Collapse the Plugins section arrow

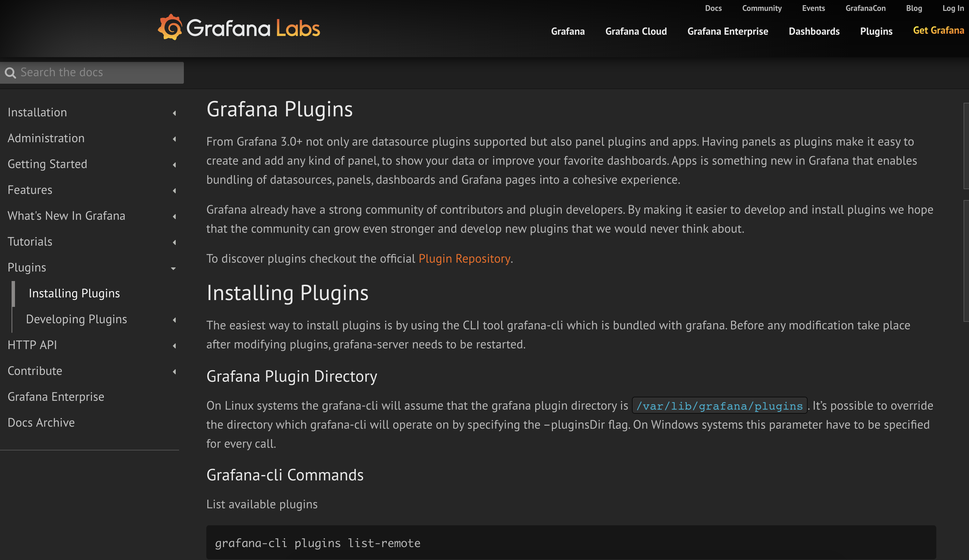click(x=173, y=268)
